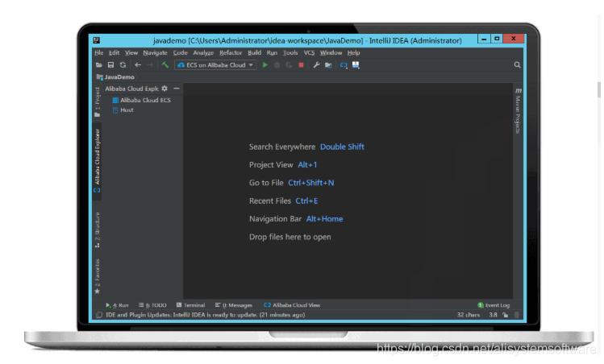Open the 2: Structure side tab

coord(98,230)
